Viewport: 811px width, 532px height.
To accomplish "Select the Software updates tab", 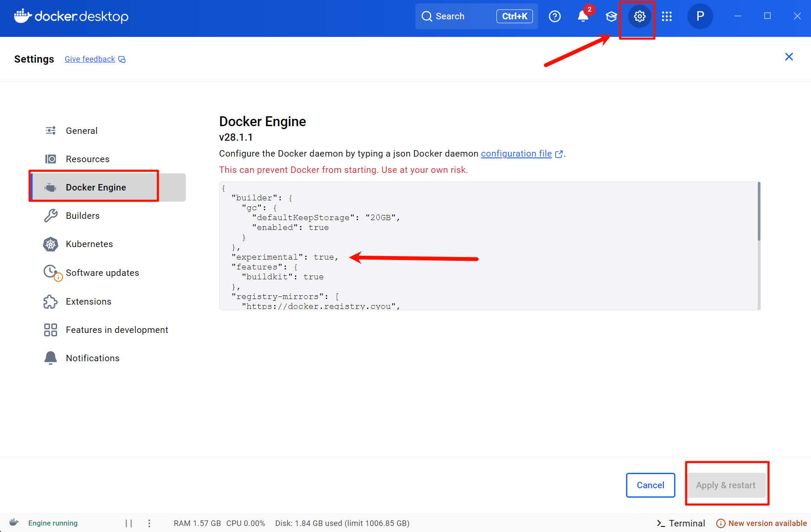I will click(108, 273).
